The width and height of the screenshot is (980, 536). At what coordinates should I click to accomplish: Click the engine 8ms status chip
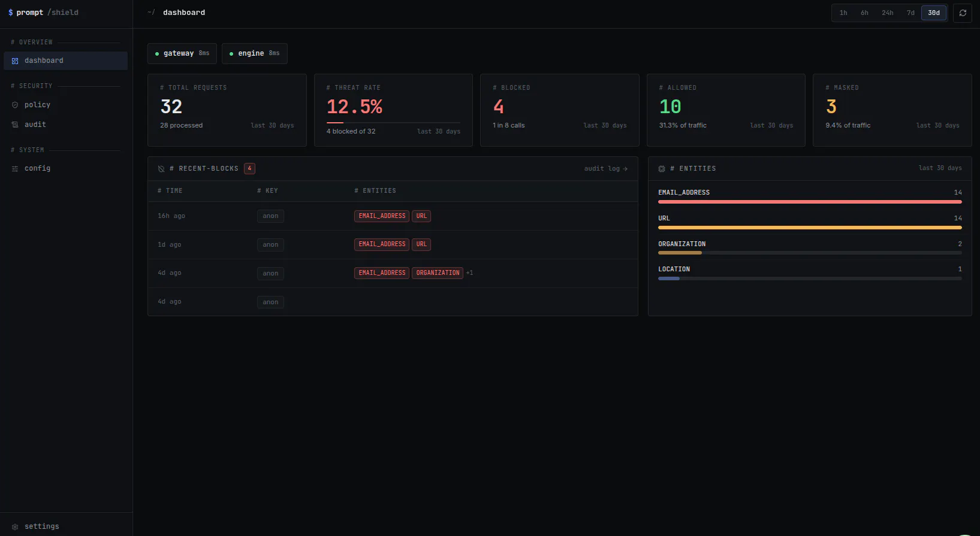pyautogui.click(x=255, y=53)
